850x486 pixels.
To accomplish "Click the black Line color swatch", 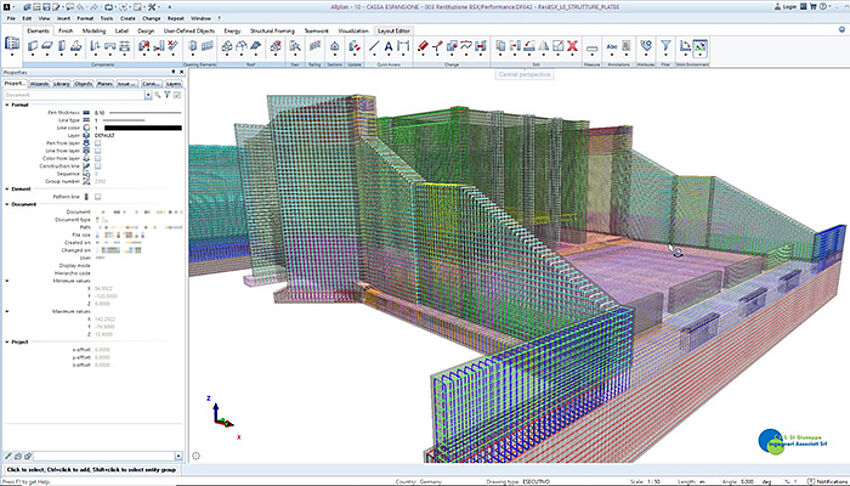I will (x=138, y=128).
